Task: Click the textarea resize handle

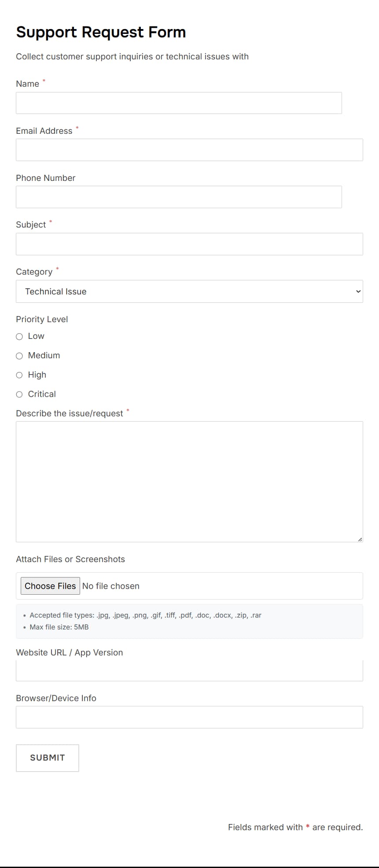Action: pos(360,538)
